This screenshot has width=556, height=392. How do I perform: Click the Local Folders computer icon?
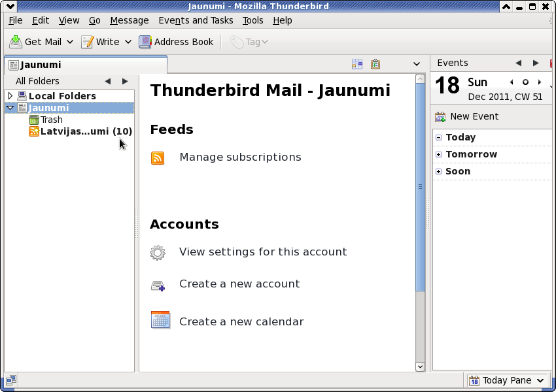click(x=22, y=95)
